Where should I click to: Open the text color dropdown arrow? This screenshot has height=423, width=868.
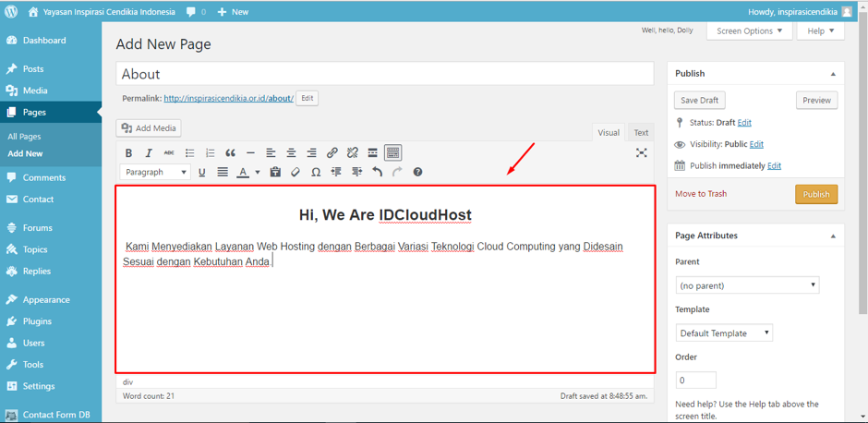(x=258, y=172)
